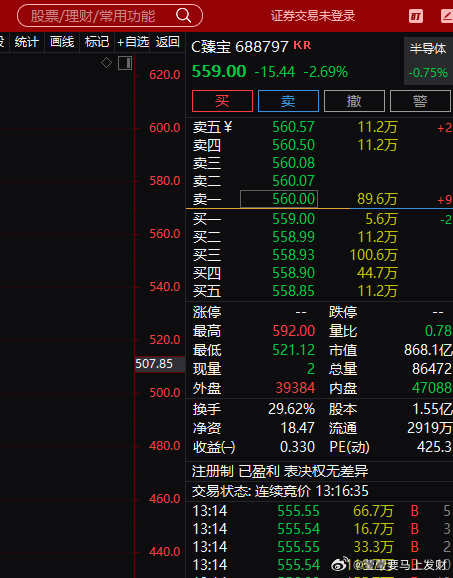Select the 买三 price 558.93
Image resolution: width=453 pixels, height=578 pixels.
(x=293, y=255)
